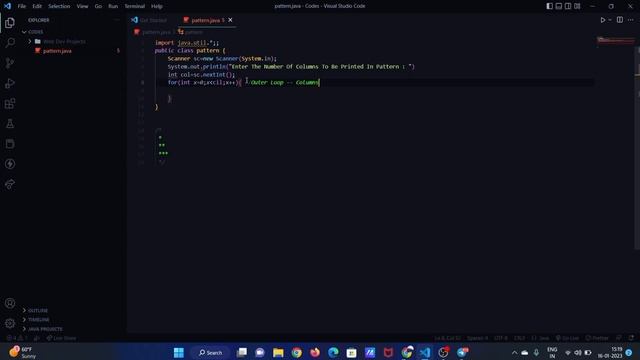Switch to the Get Started tab
Image resolution: width=640 pixels, height=360 pixels.
pyautogui.click(x=150, y=20)
